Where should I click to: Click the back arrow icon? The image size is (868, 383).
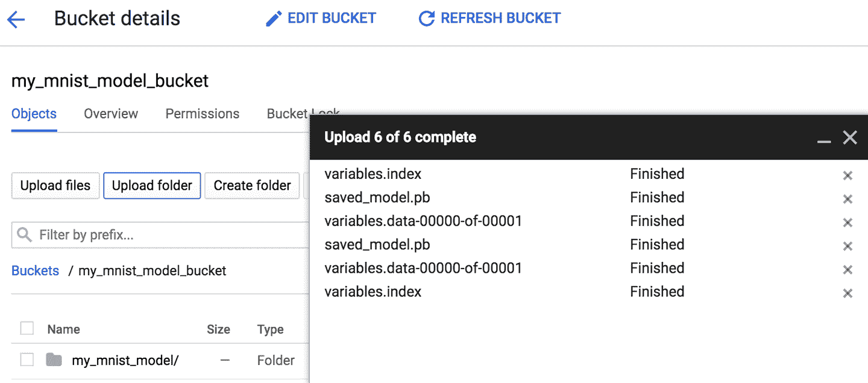coord(16,19)
